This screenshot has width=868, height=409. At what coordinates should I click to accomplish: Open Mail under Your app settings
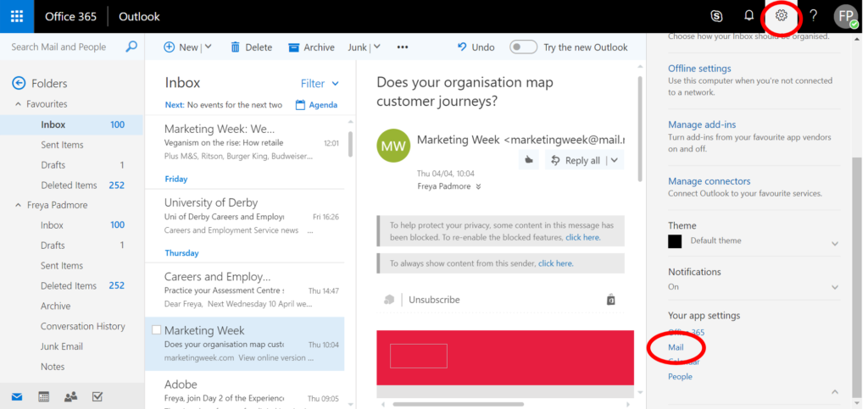click(676, 347)
